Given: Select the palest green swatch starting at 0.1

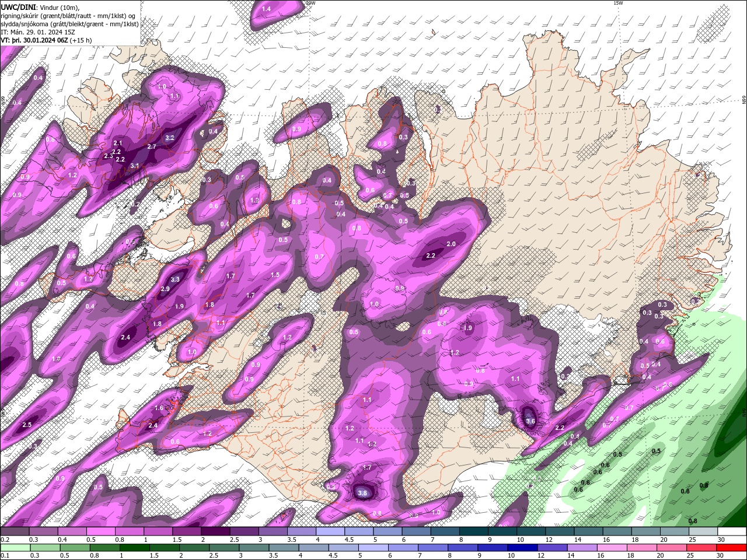Looking at the screenshot, I should tap(15, 548).
